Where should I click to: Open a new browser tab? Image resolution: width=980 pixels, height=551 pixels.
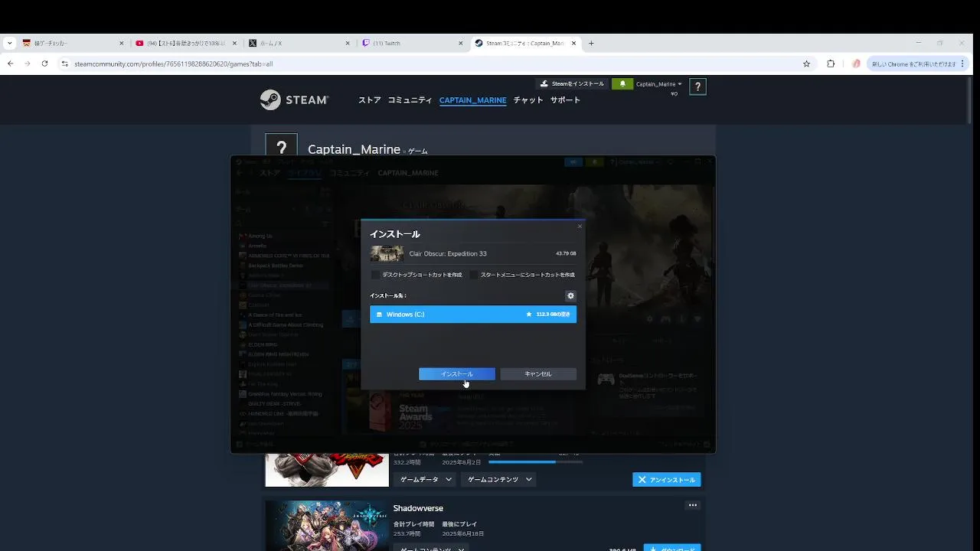[591, 44]
